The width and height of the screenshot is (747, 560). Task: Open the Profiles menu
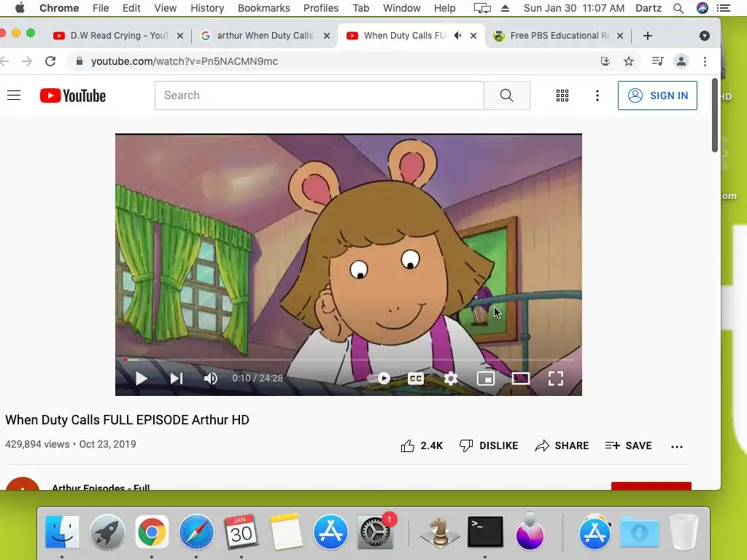pos(321,8)
